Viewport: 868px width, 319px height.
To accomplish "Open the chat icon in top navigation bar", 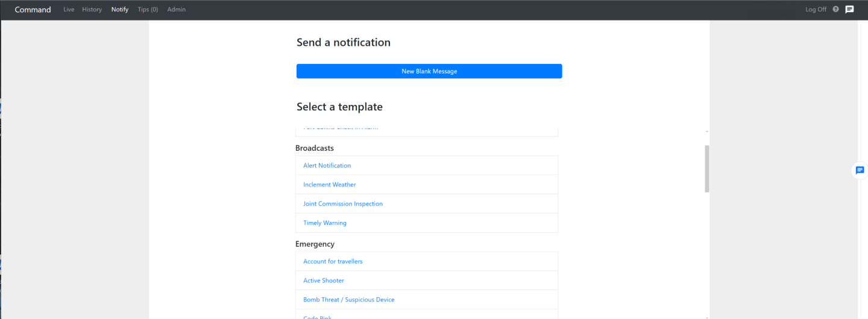I will [x=849, y=10].
